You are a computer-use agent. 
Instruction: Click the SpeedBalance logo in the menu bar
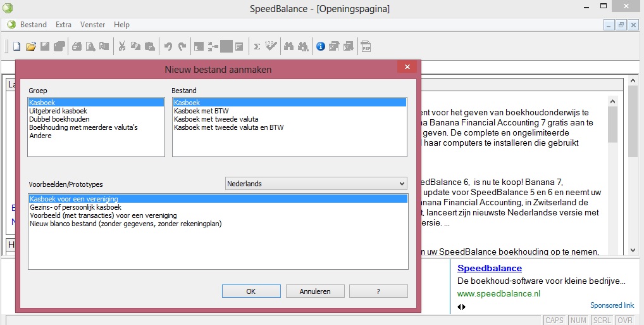11,25
